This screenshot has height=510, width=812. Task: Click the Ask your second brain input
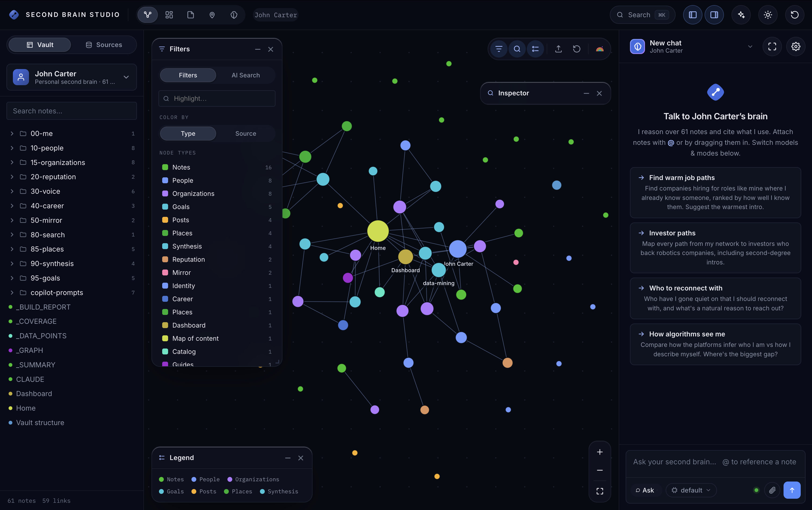tap(715, 462)
